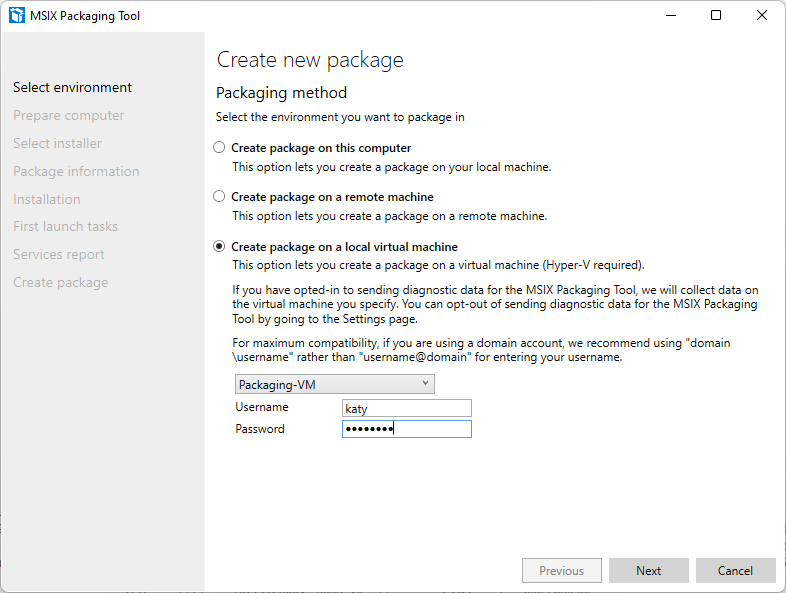The image size is (786, 593).
Task: Click the Hyper-V required description text
Action: [438, 265]
